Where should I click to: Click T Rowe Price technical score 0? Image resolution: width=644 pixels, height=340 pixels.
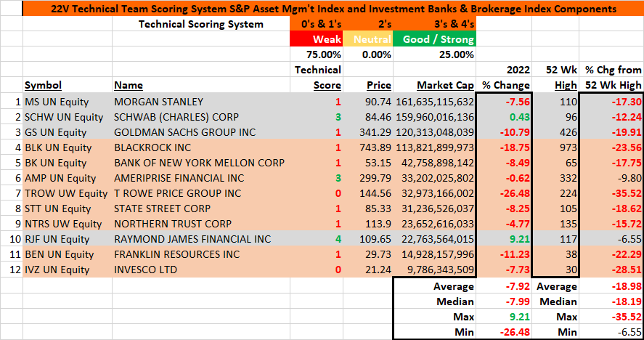(x=317, y=193)
